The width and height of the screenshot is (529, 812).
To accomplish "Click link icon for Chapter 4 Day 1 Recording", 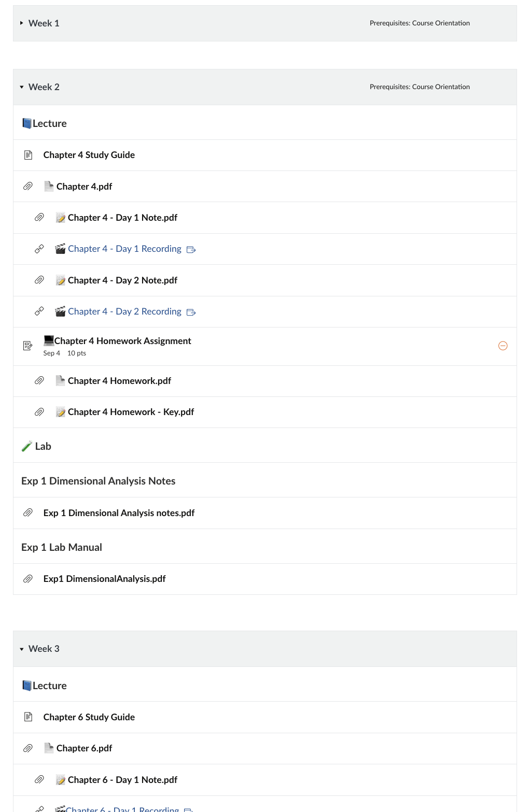I will (39, 249).
